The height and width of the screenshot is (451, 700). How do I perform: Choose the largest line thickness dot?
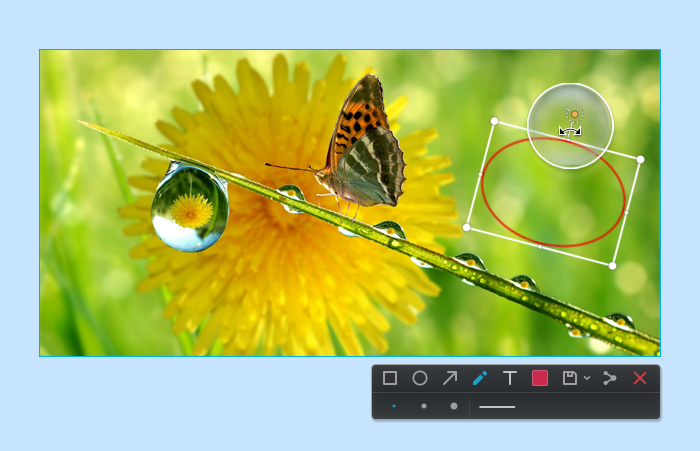coord(454,406)
